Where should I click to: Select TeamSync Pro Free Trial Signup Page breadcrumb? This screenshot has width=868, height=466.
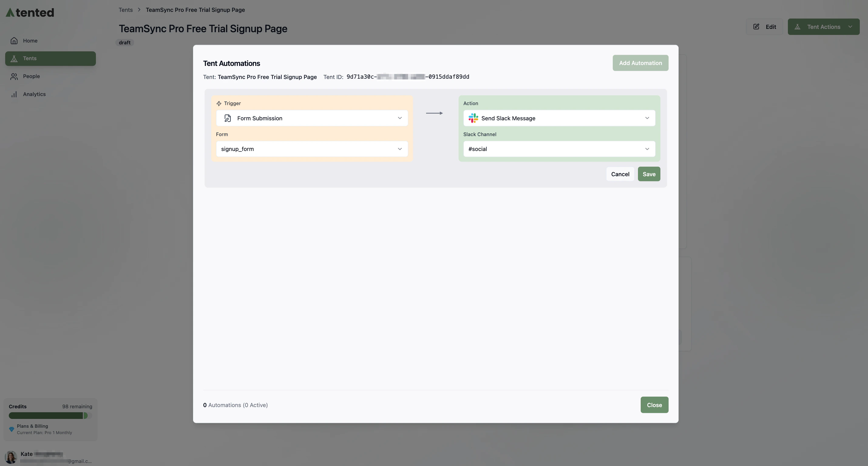point(195,10)
